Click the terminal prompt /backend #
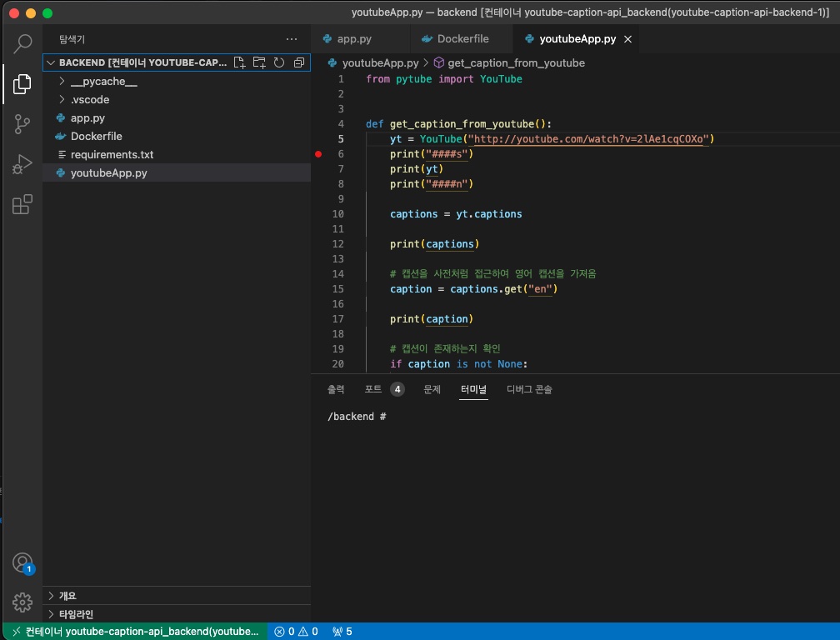Viewport: 840px width, 640px height. [x=357, y=417]
